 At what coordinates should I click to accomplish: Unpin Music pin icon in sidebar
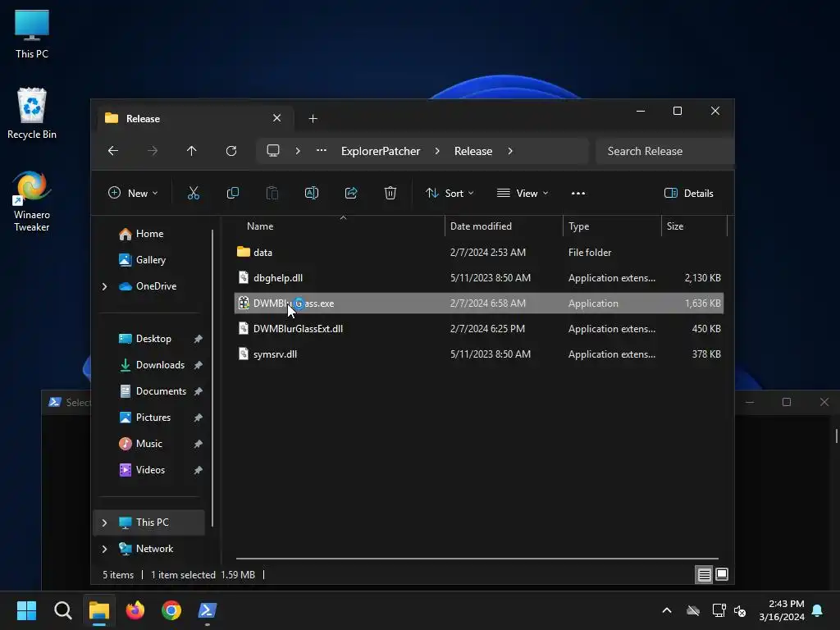coord(199,444)
